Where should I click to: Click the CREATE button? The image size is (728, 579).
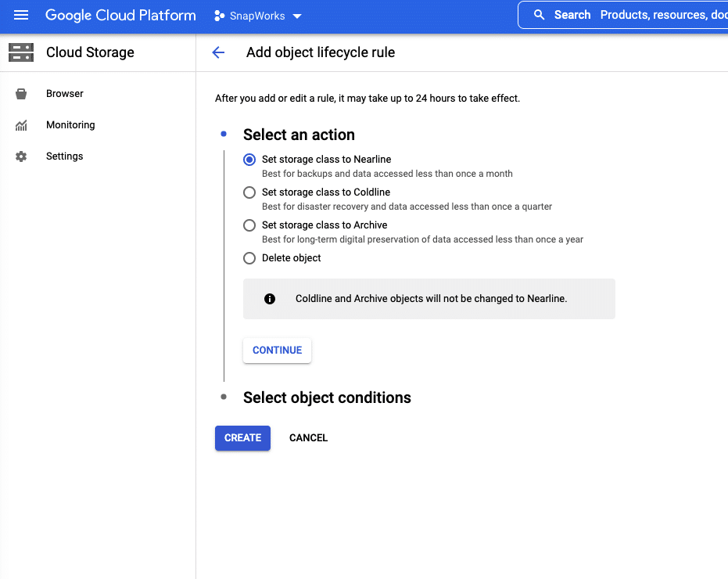pyautogui.click(x=242, y=438)
